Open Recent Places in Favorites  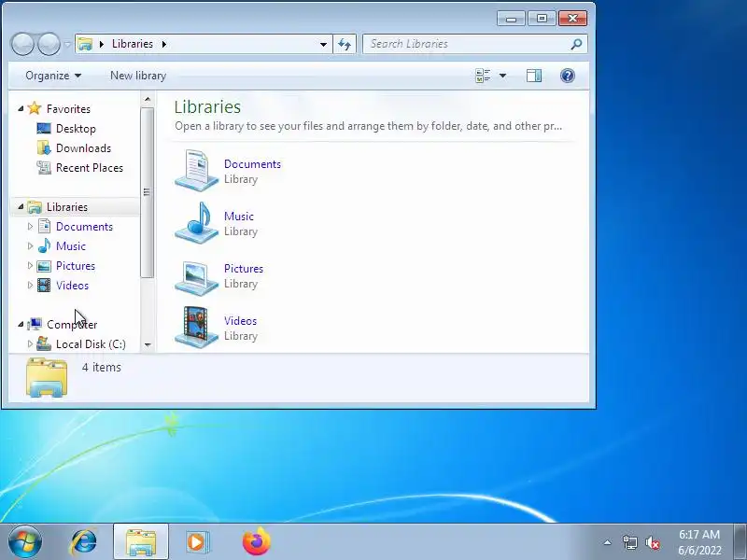tap(90, 168)
